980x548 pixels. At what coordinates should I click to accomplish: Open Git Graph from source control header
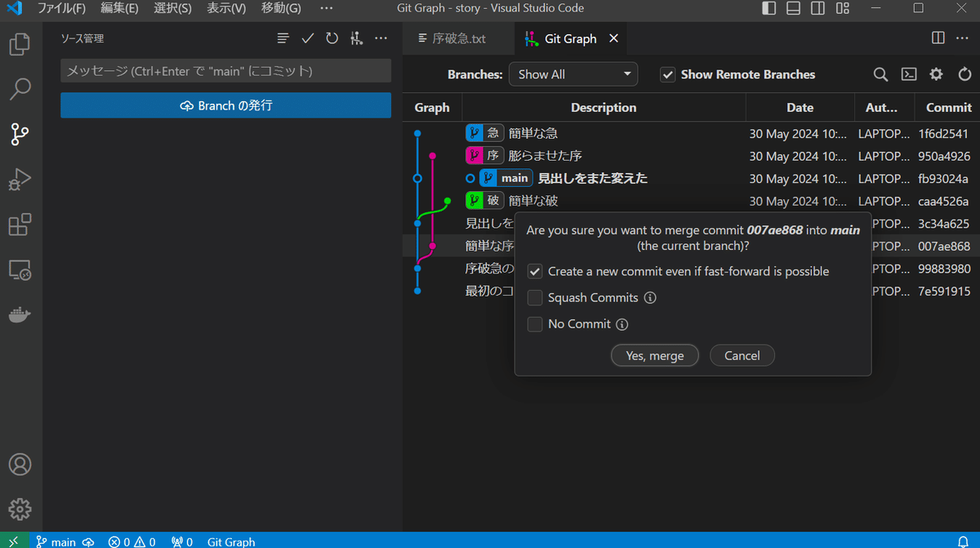(x=356, y=38)
